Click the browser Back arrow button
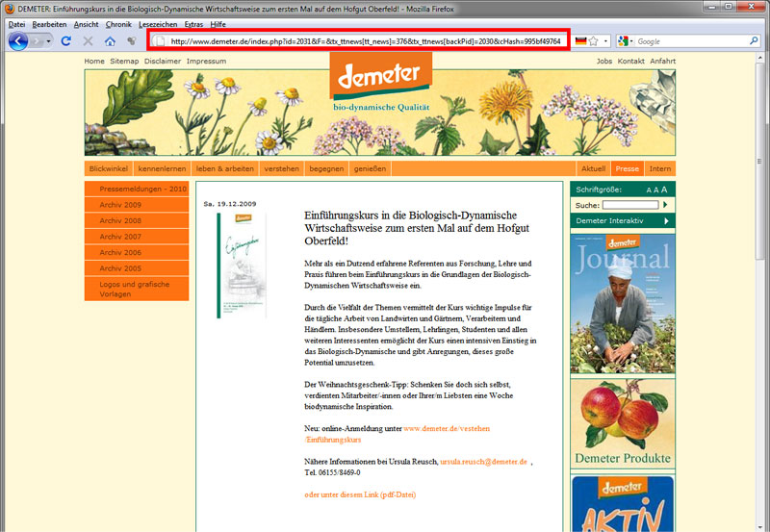This screenshot has height=532, width=770. [18, 41]
